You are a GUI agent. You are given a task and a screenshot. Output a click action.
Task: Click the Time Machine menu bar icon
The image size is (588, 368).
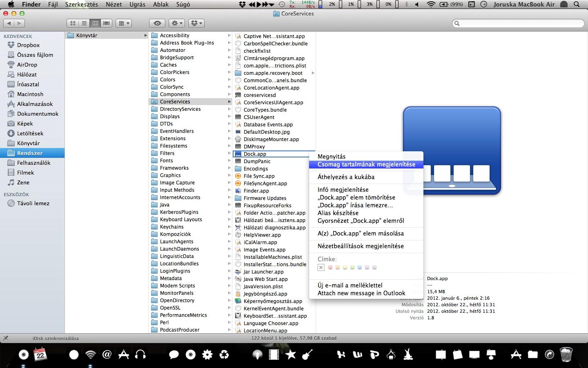click(282, 4)
